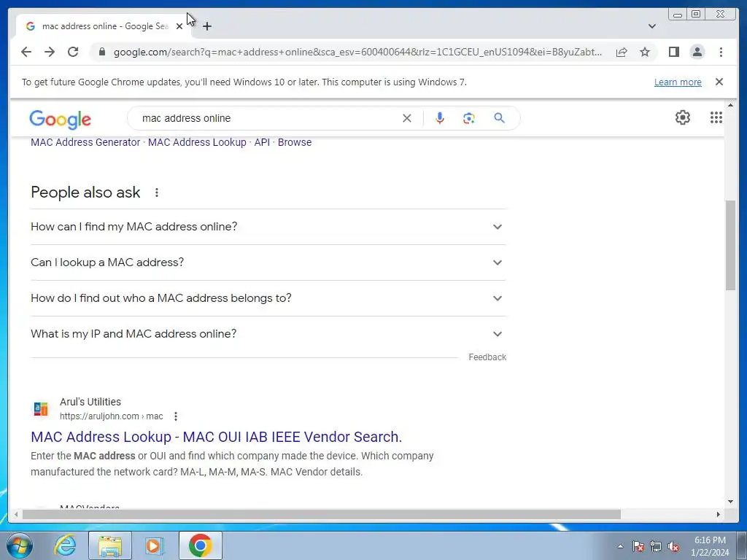Dismiss the Chrome update notification bar
Screen dimensions: 747x560
[719, 82]
